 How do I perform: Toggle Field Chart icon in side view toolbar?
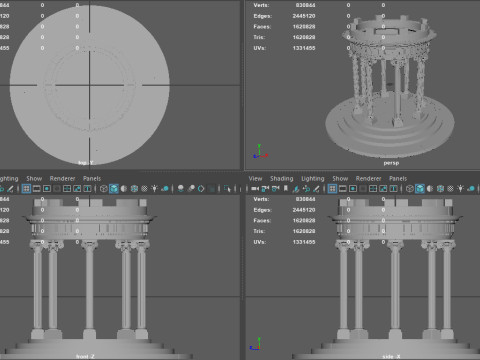(373, 189)
